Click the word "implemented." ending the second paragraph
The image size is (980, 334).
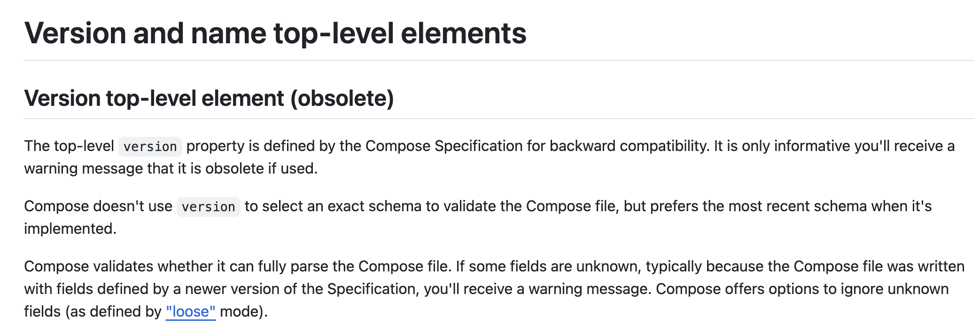coord(70,229)
